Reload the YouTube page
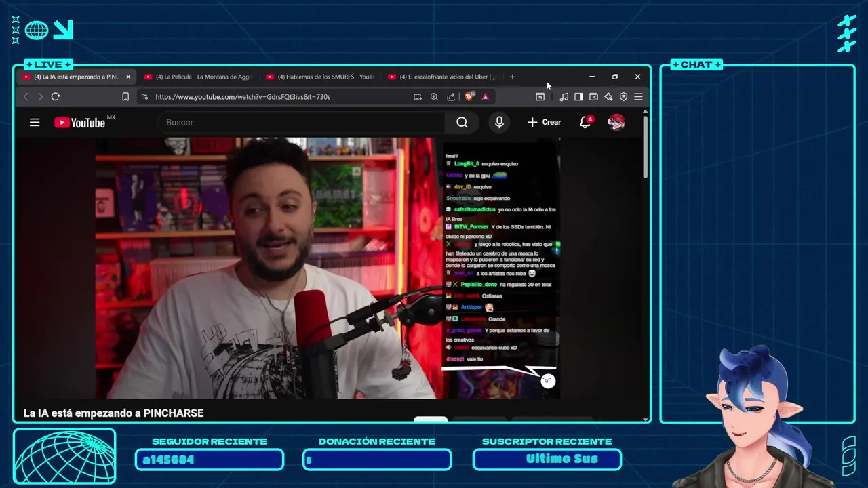 coord(56,97)
